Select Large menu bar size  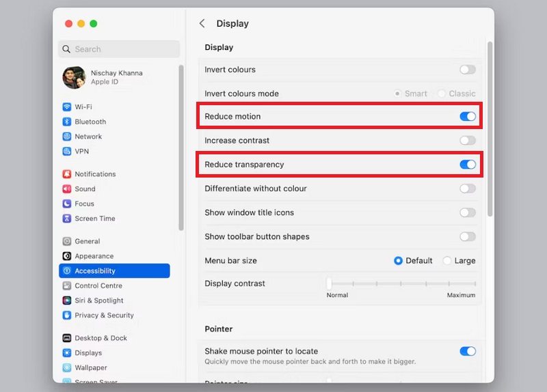[447, 261]
